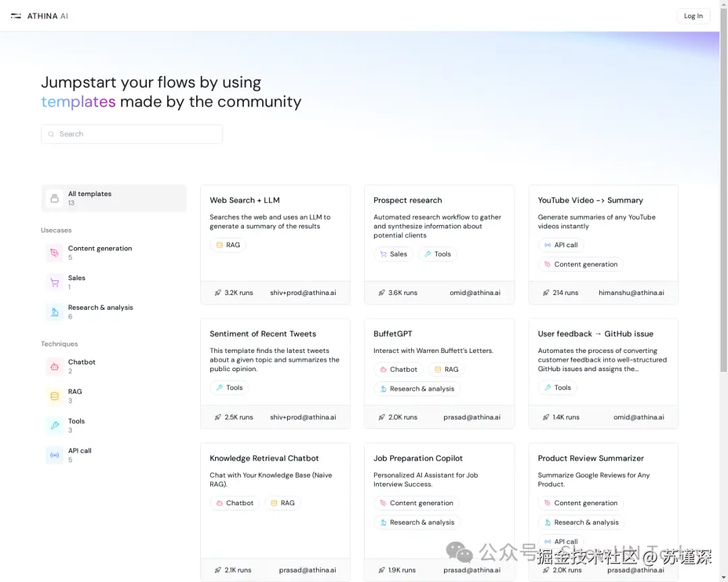Click rocket runs icon on Web Search + LLM card
The image size is (728, 582).
point(218,293)
